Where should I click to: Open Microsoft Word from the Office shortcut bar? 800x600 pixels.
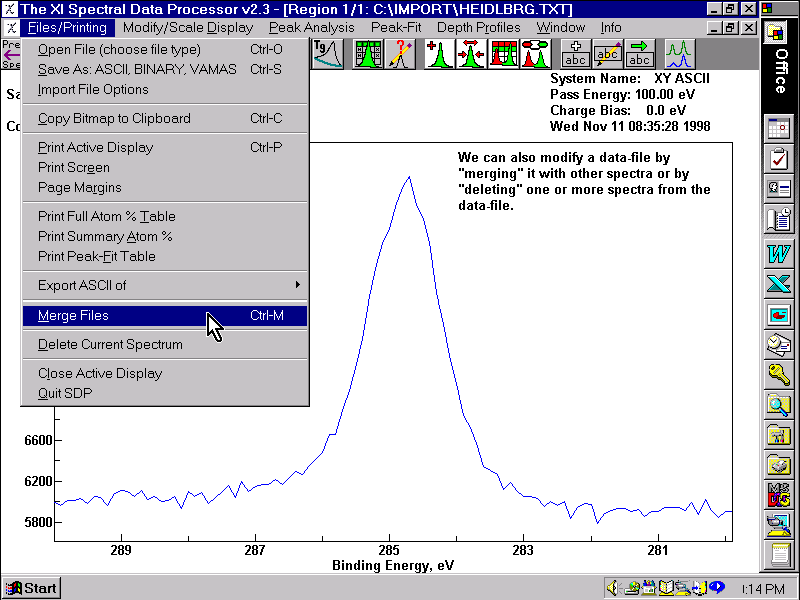[778, 253]
